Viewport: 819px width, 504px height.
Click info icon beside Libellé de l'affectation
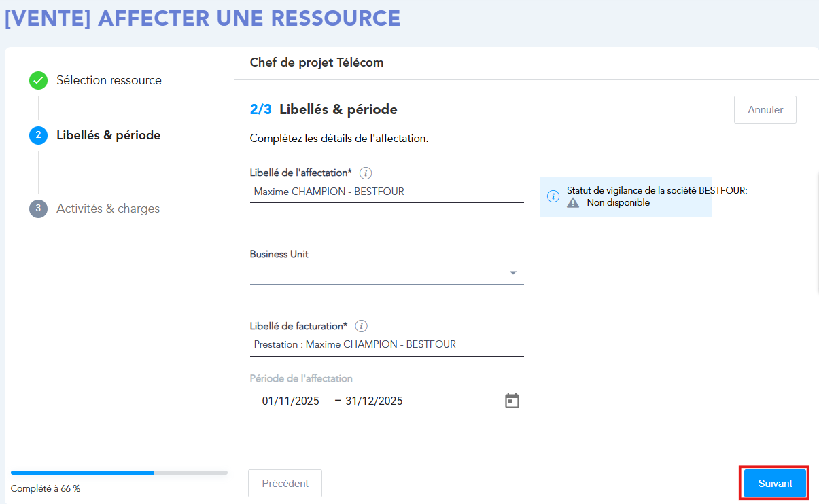(x=366, y=173)
